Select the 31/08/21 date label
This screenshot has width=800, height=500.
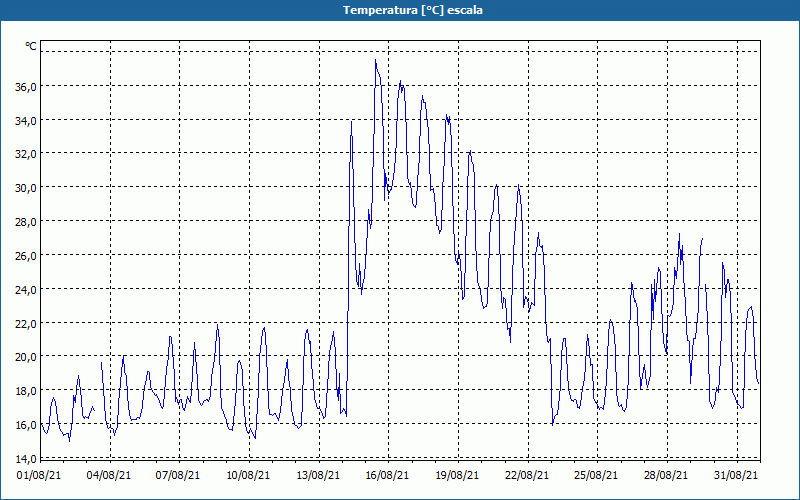(x=736, y=475)
